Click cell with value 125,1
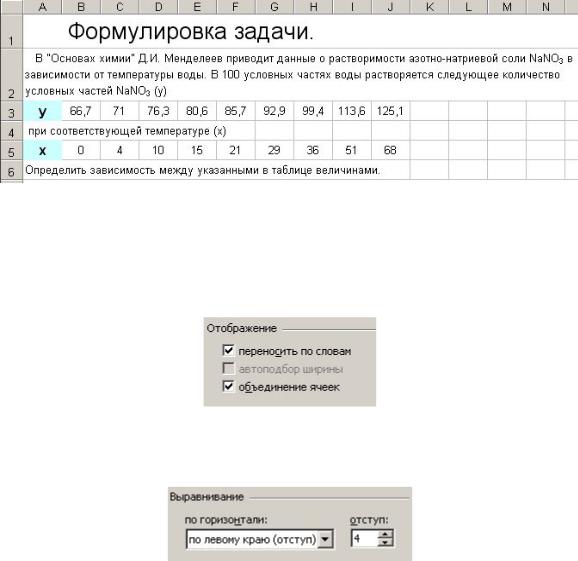Screen dimensions: 578x561 tap(391, 111)
